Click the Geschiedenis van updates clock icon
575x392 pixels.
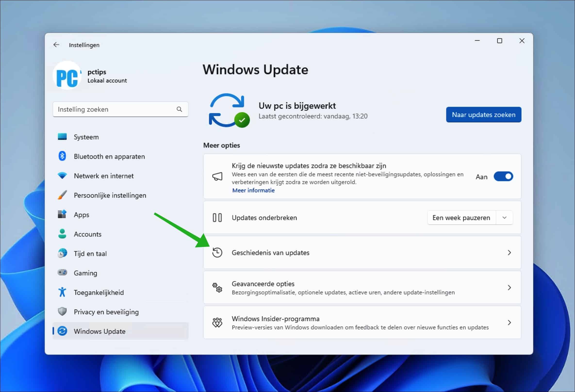(x=217, y=253)
